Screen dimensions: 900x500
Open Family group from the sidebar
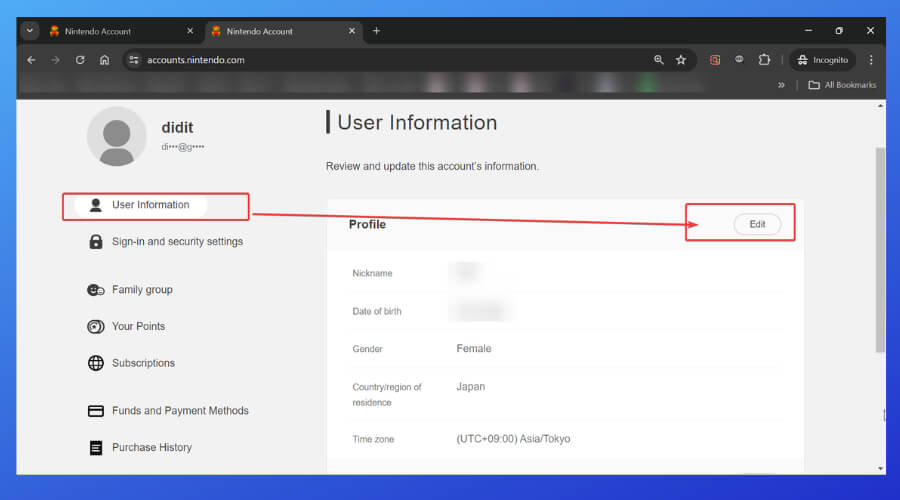(x=142, y=290)
